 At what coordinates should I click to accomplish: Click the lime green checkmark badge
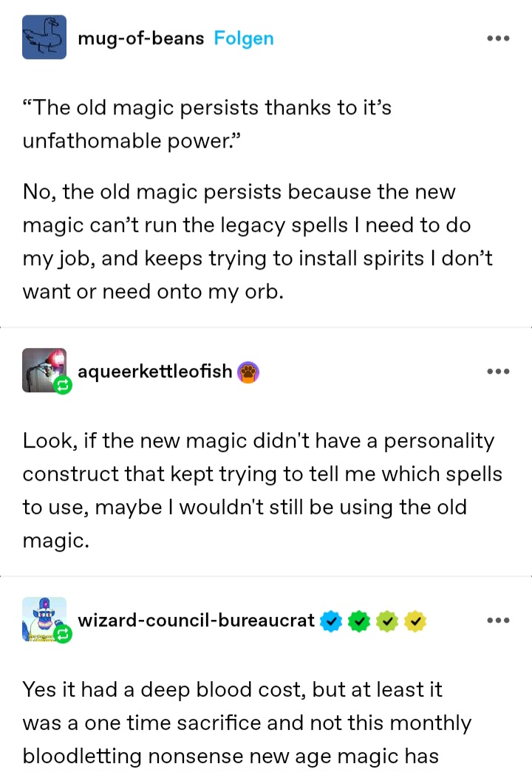click(387, 621)
